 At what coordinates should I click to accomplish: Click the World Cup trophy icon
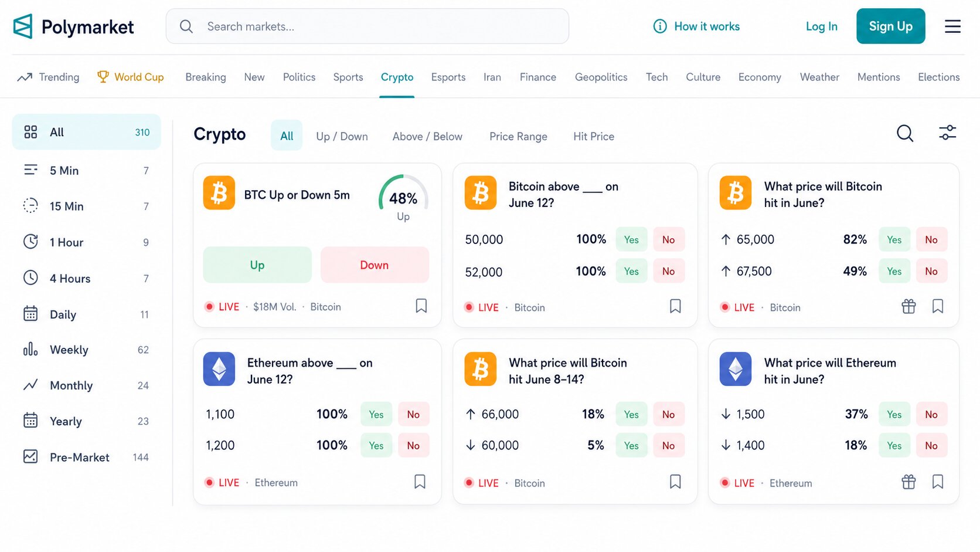click(x=103, y=77)
